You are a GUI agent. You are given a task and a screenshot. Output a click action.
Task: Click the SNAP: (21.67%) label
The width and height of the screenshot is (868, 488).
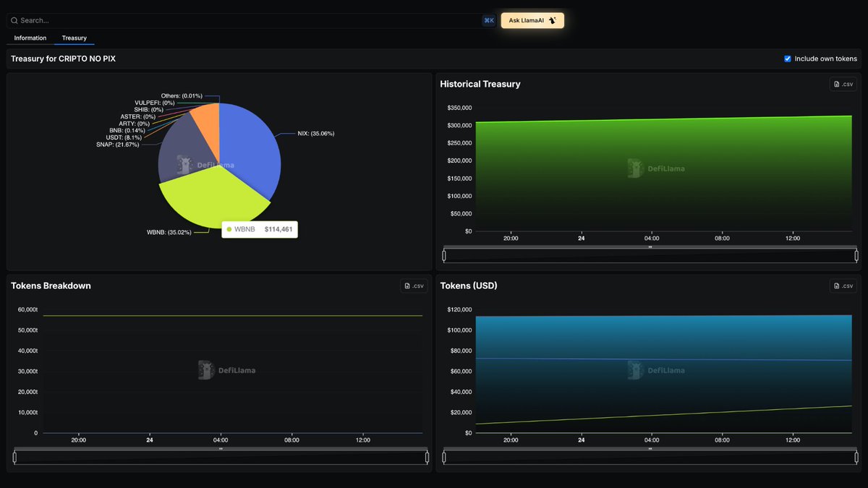pos(117,145)
